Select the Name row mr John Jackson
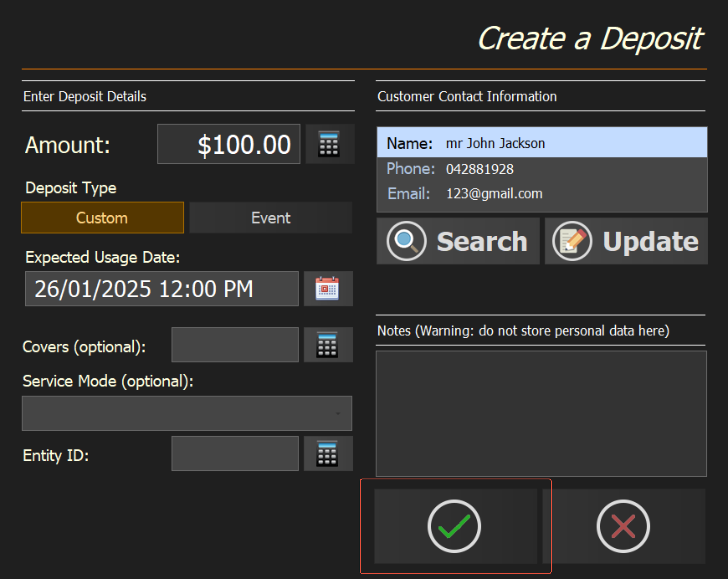 point(541,143)
